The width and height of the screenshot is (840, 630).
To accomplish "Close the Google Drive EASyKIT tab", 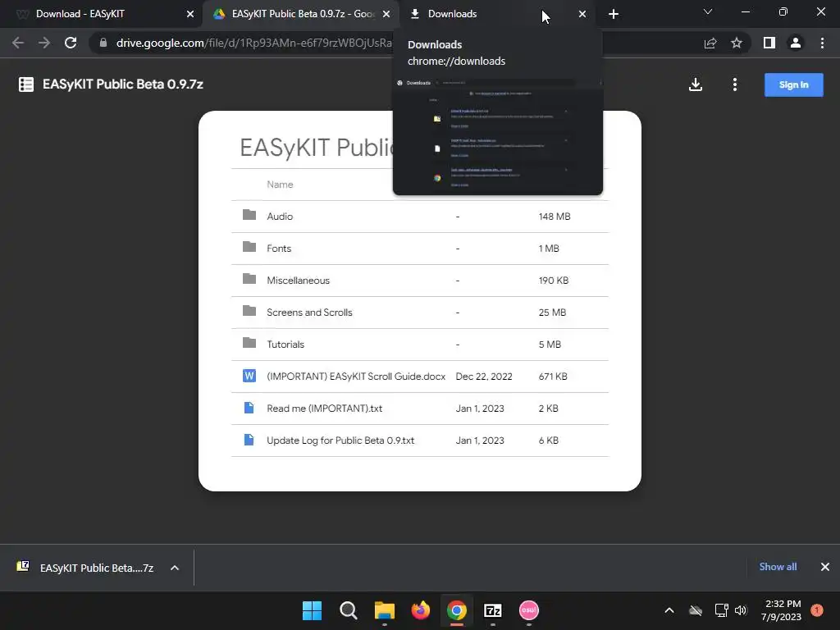I will click(386, 15).
